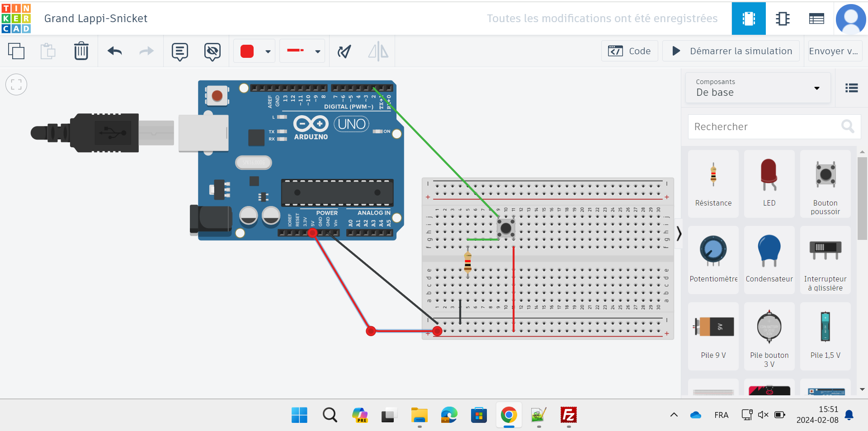
Task: Delete the selection with the trash icon
Action: [81, 51]
